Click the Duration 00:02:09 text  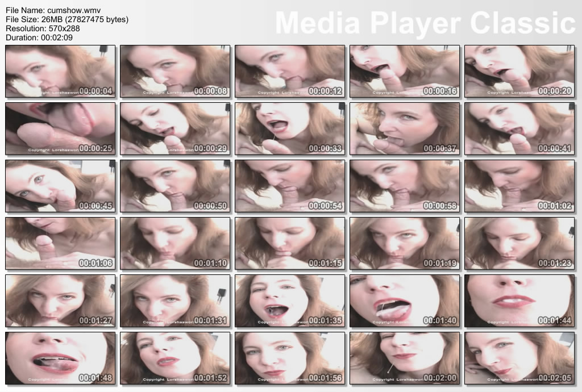coord(39,37)
